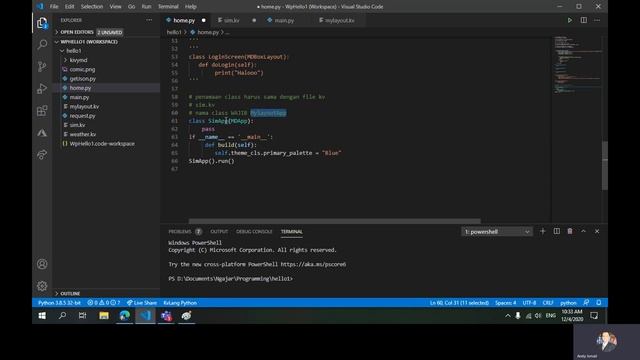Show errors and warnings count in status bar
This screenshot has height=360, width=640.
tap(104, 303)
